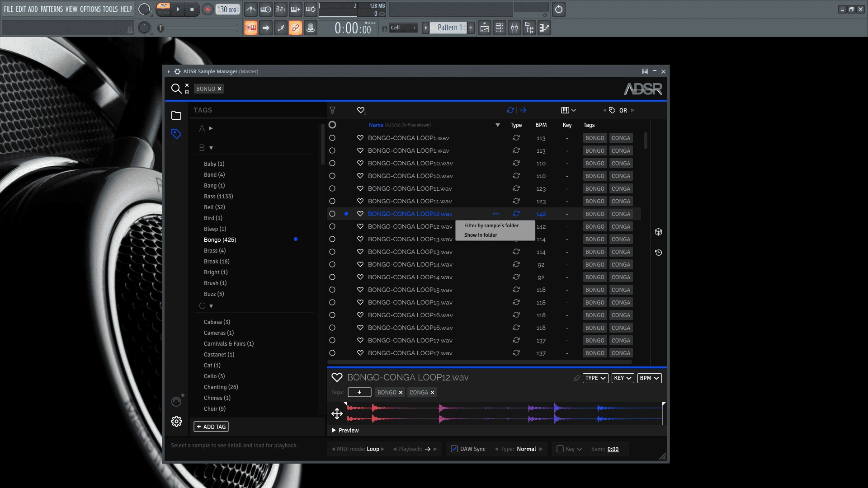Click the FL Studio link/chain icon

tap(296, 28)
